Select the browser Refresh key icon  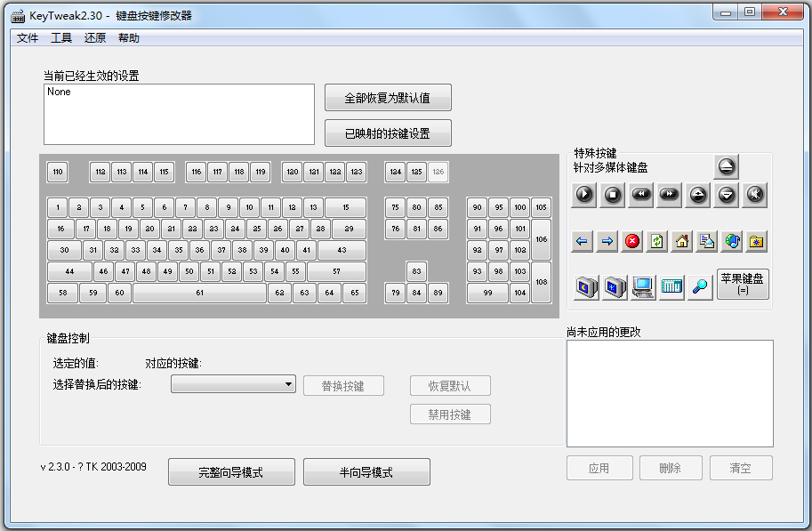coord(658,241)
